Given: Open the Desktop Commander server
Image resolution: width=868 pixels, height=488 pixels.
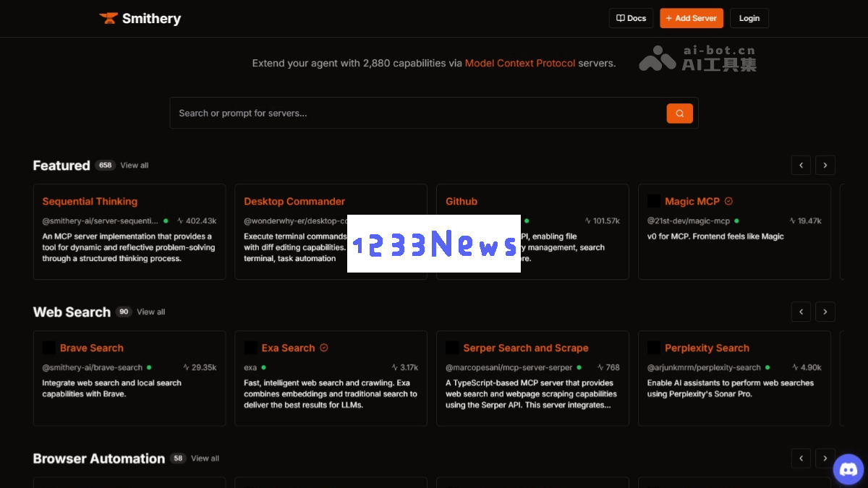Looking at the screenshot, I should [x=294, y=201].
